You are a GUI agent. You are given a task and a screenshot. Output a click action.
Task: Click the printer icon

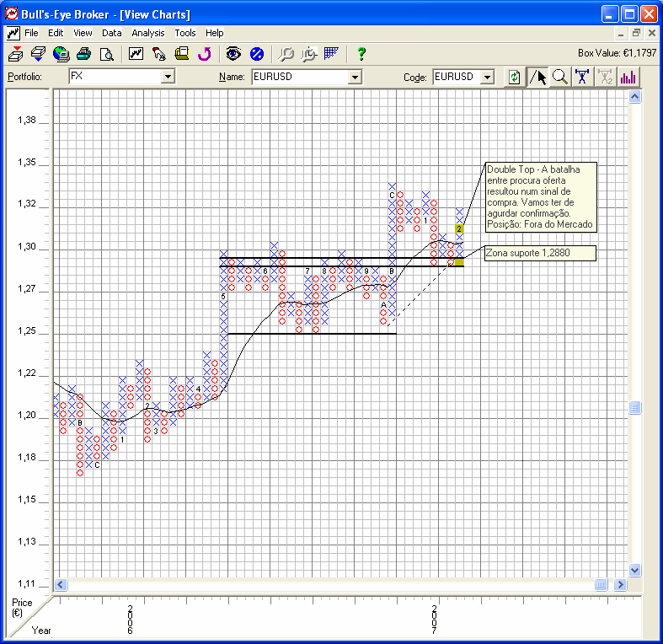(83, 54)
